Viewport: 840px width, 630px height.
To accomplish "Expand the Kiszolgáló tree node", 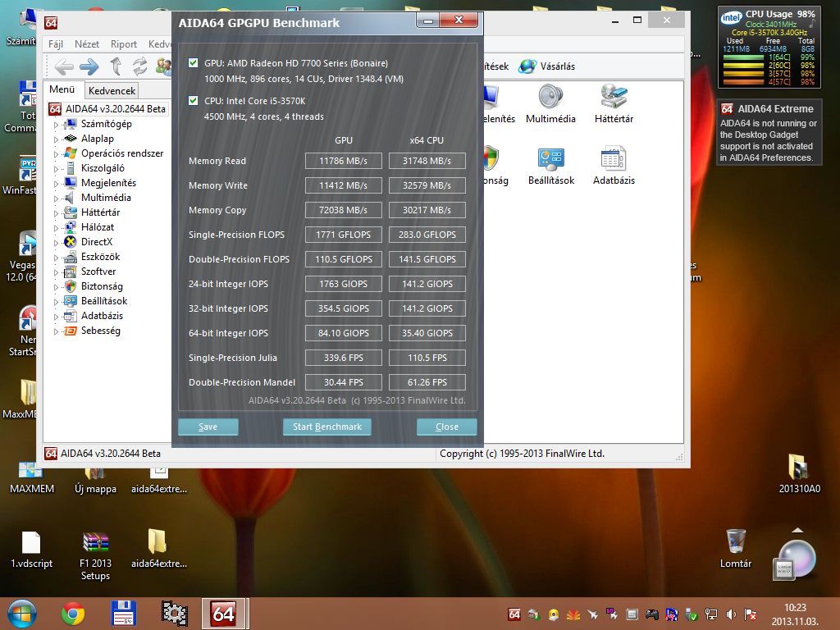I will tap(56, 169).
